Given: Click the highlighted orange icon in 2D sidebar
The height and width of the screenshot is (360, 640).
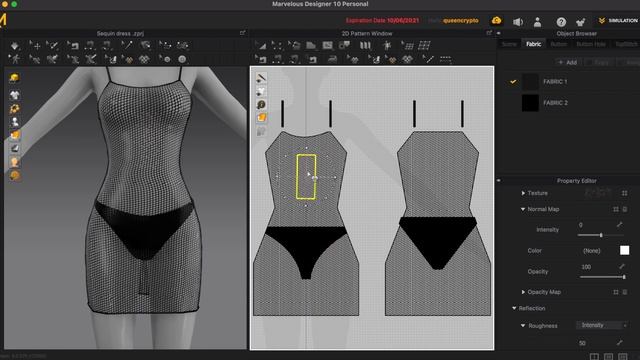Looking at the screenshot, I should pos(261,118).
